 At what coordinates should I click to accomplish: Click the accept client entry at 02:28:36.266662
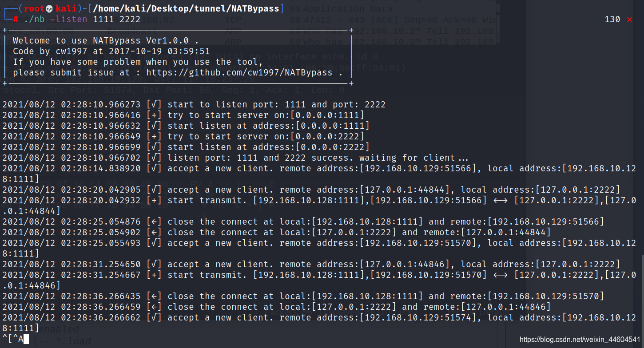(319, 323)
